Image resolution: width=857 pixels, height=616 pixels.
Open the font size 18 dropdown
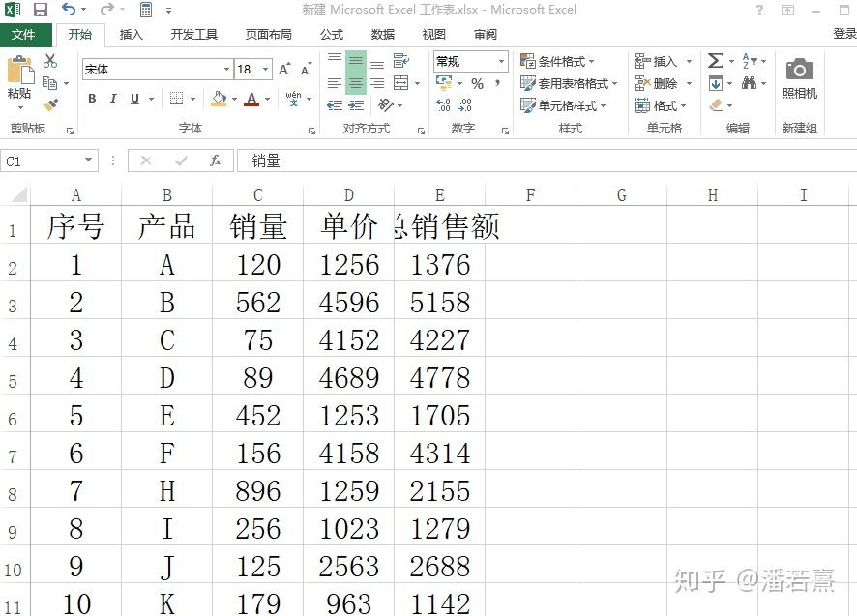(x=263, y=70)
